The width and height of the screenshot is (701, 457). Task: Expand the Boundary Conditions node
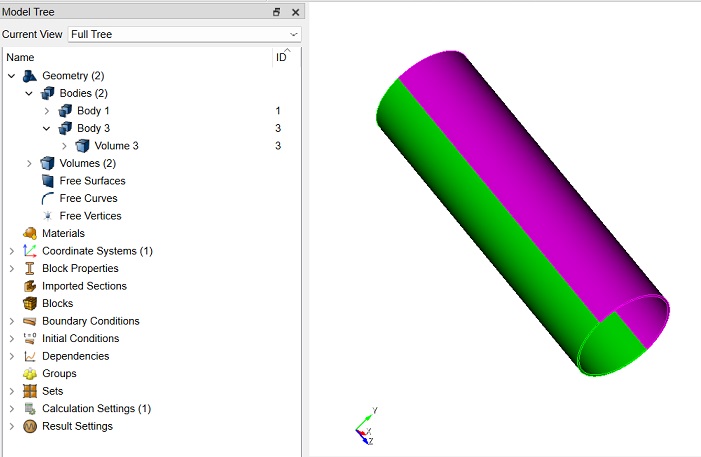12,322
